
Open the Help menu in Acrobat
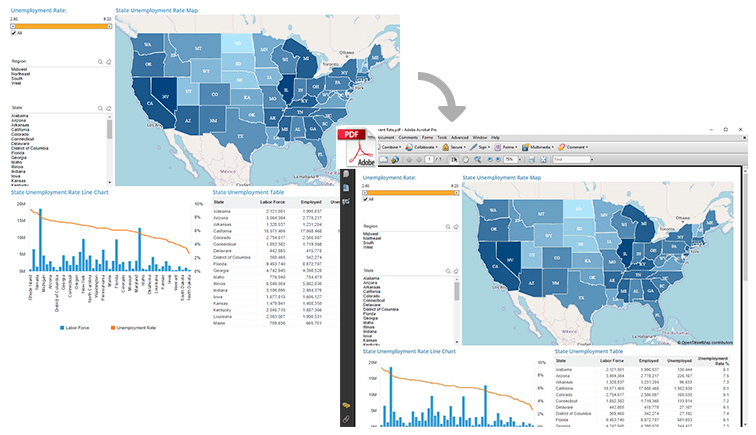(x=495, y=137)
